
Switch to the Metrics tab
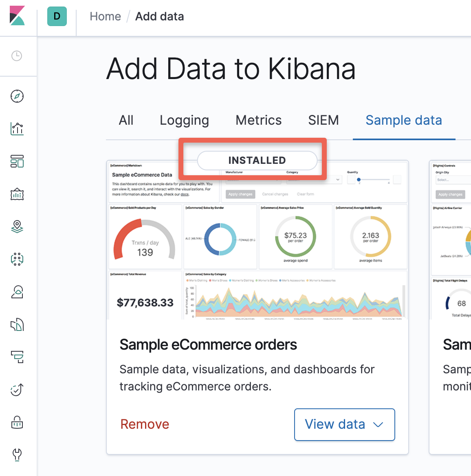(259, 120)
